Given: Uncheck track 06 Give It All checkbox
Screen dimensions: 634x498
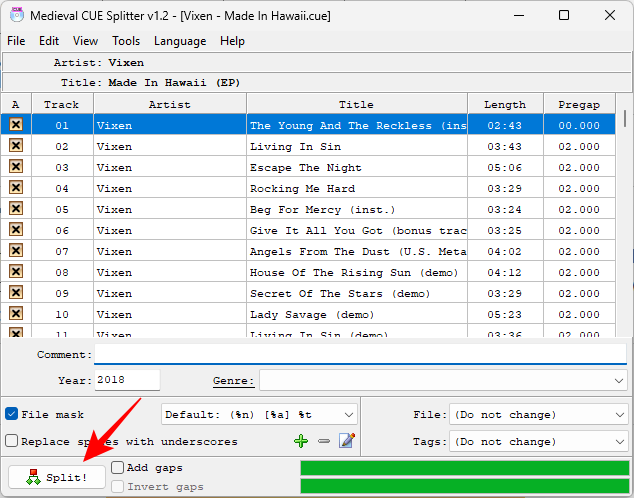Looking at the screenshot, I should (x=16, y=230).
